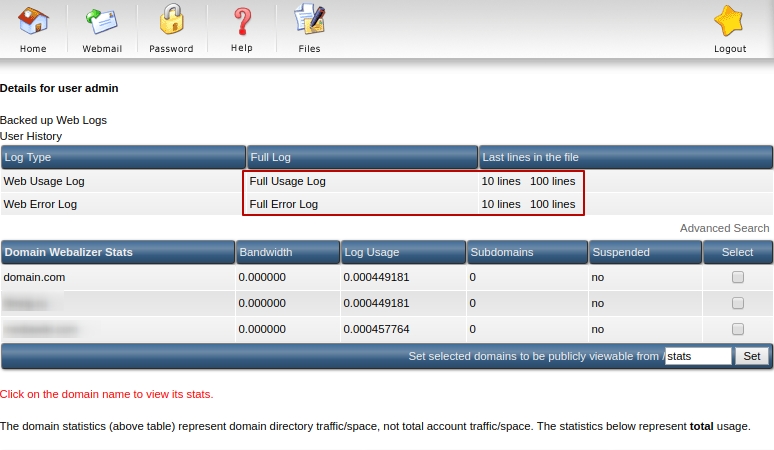Open the Full Error Log link

click(283, 204)
